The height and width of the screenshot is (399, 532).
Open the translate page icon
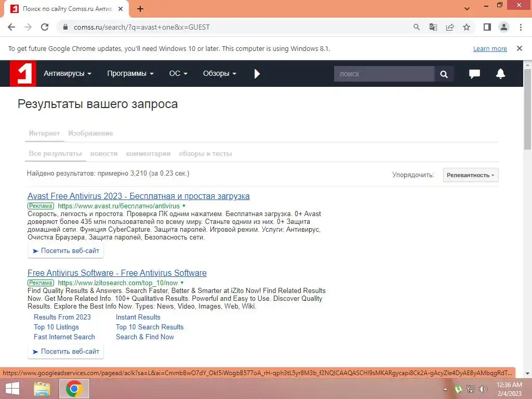tap(433, 27)
